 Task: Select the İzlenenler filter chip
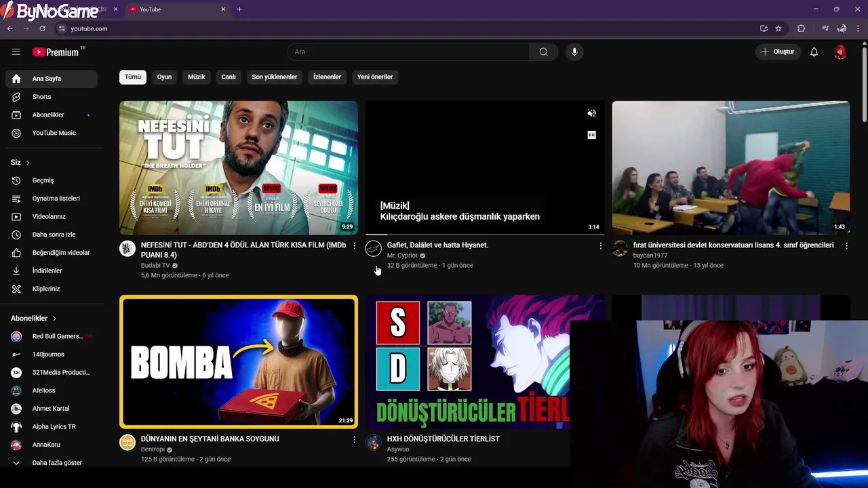[327, 77]
